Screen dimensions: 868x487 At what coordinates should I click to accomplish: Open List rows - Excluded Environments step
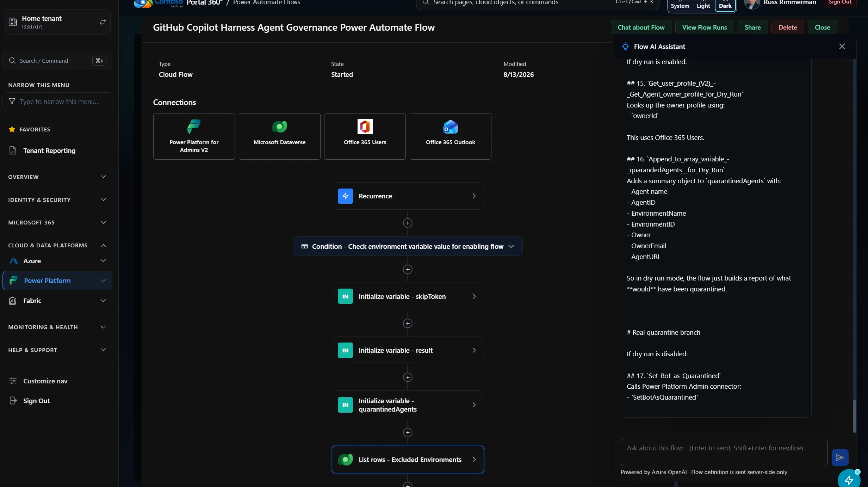click(408, 460)
